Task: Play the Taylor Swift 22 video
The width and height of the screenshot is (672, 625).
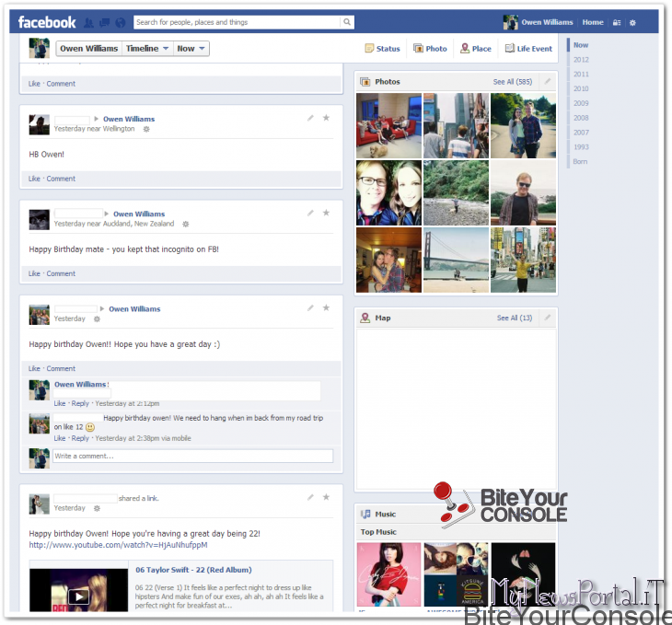Action: [79, 596]
